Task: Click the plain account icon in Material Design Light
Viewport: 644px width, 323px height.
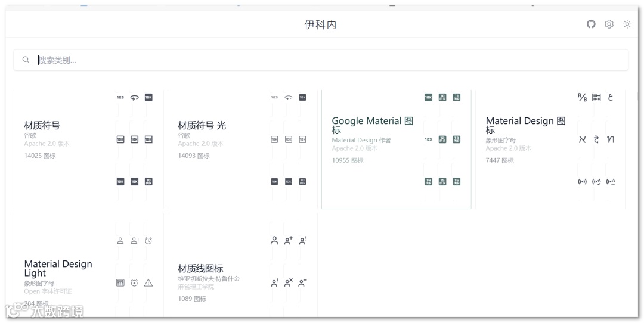Action: (x=120, y=241)
